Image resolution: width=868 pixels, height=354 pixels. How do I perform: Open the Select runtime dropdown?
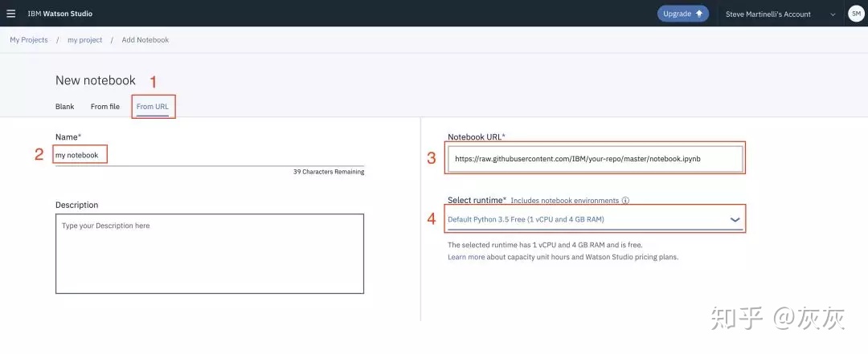pos(594,220)
